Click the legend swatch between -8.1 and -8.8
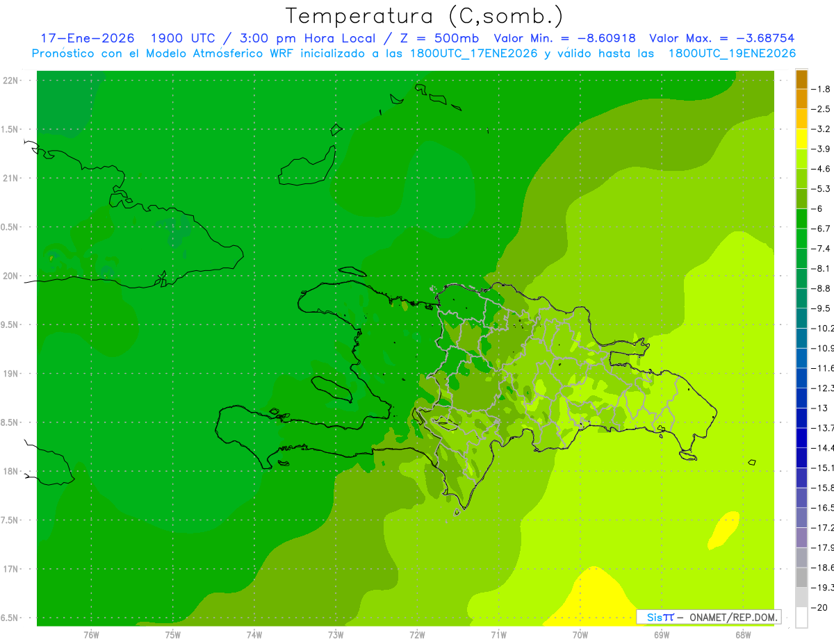This screenshot has width=834, height=644. pos(801,279)
